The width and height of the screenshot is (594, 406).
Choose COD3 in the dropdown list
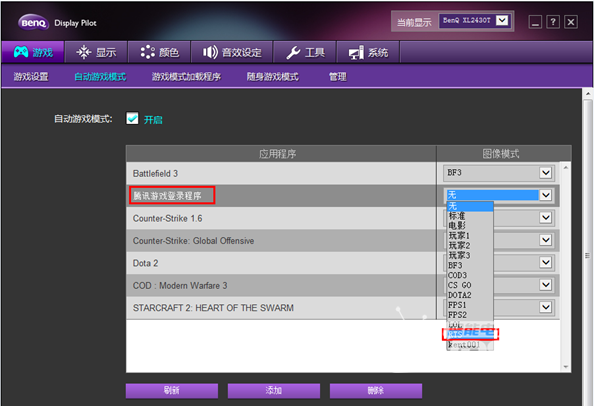pyautogui.click(x=470, y=275)
